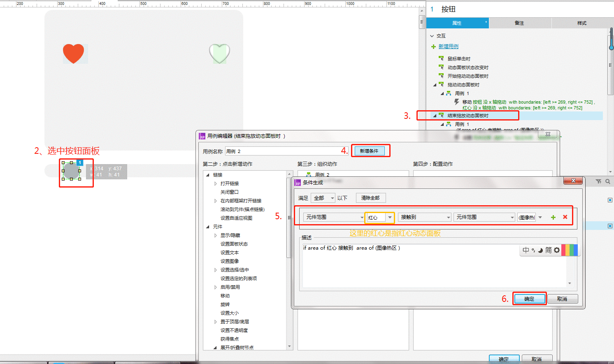The width and height of the screenshot is (614, 364).
Task: Open the 新增用例 link
Action: pos(448,46)
